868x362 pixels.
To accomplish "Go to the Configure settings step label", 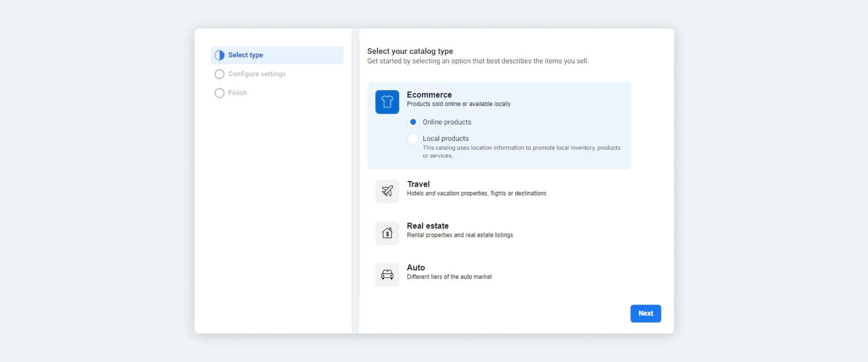I will coord(257,74).
